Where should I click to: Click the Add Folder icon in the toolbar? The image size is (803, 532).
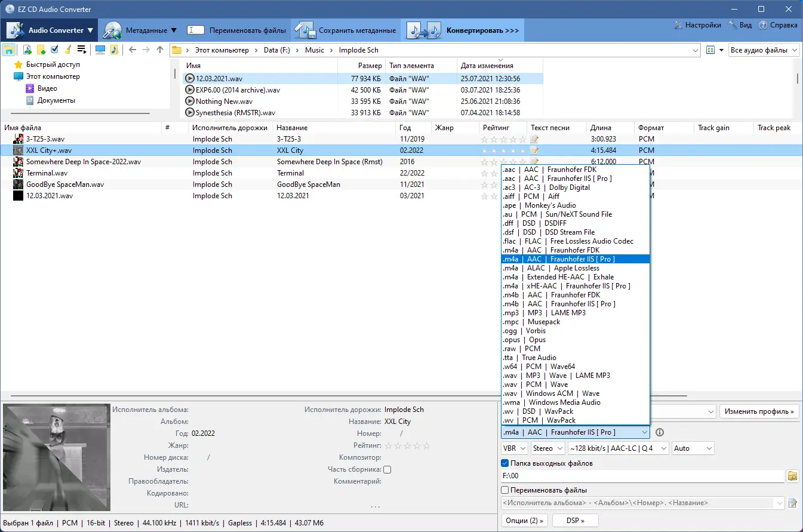[x=41, y=50]
